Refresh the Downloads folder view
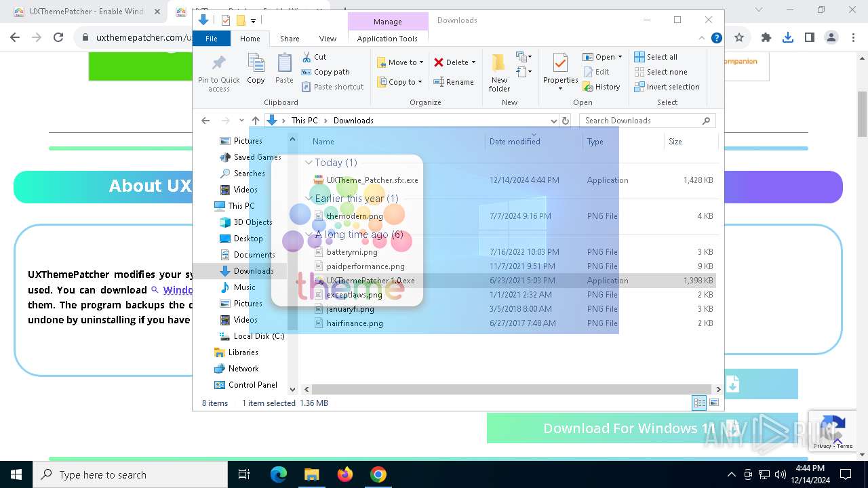The image size is (868, 488). tap(566, 121)
